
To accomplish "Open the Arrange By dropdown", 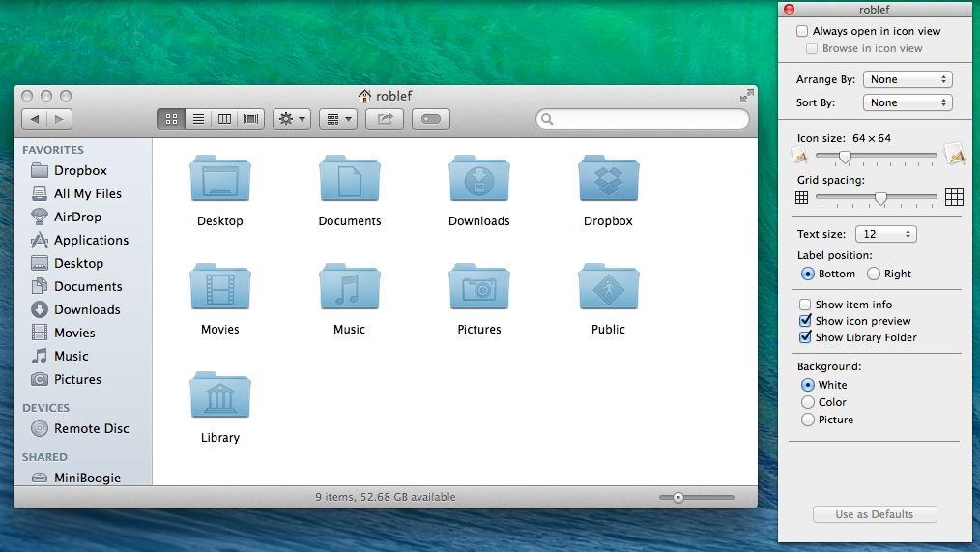I will point(908,79).
